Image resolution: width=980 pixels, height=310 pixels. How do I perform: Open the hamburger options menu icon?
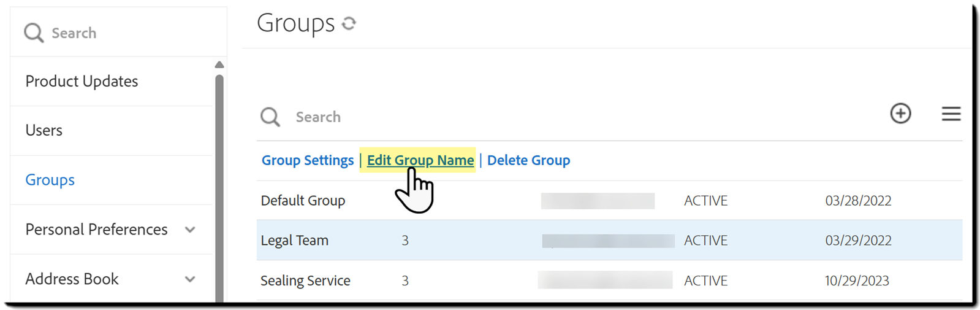coord(951,114)
